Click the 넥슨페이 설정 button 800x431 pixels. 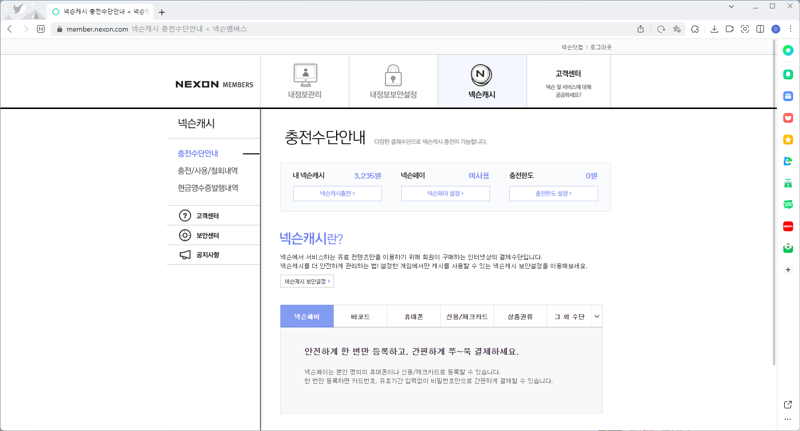445,193
